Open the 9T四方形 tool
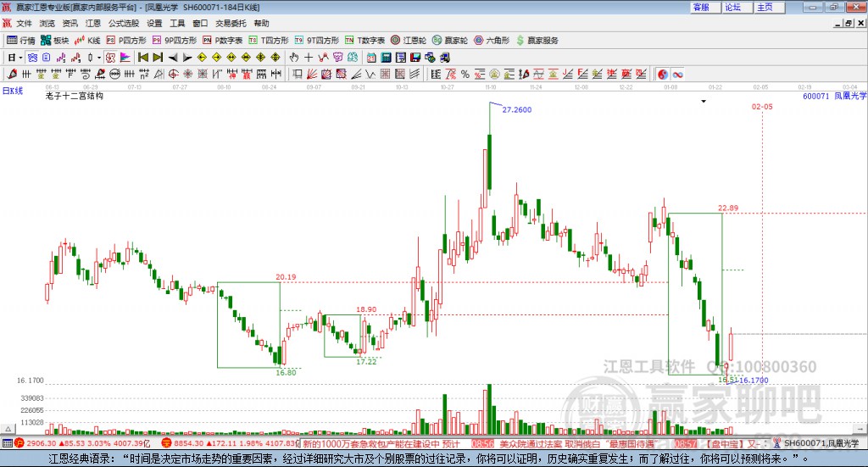Viewport: 868px width, 467px height. [317, 41]
